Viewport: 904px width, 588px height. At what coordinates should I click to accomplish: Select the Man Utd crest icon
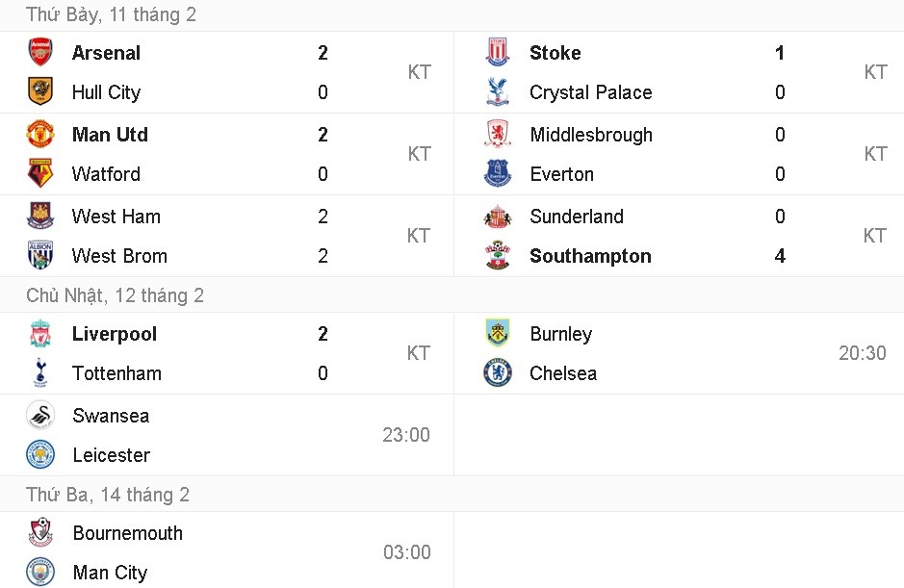39,135
